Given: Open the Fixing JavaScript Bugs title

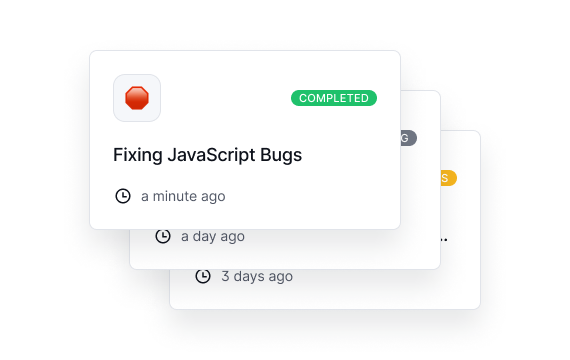Looking at the screenshot, I should [x=207, y=155].
